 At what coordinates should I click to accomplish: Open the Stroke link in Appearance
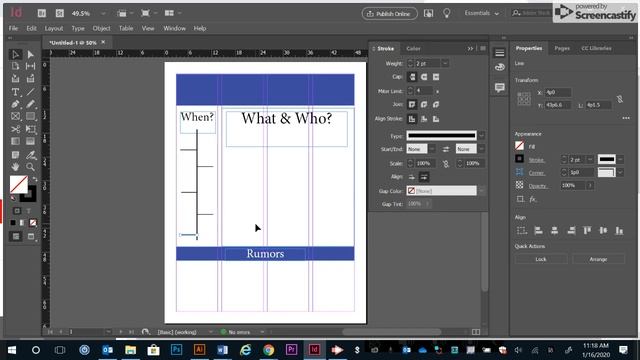pos(536,160)
